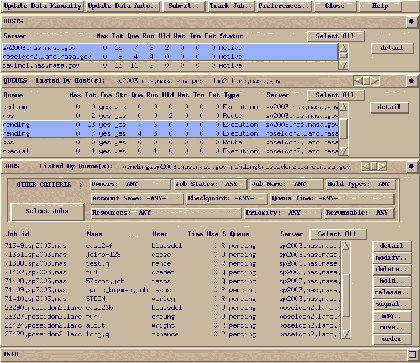Viewport: 420px width, 363px height.
Task: Open the Checkpoint criteria selector
Action: click(227, 199)
